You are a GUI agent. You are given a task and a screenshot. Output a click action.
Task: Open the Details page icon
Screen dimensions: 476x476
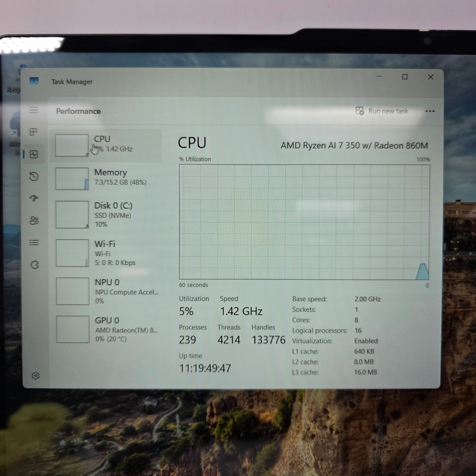[34, 243]
